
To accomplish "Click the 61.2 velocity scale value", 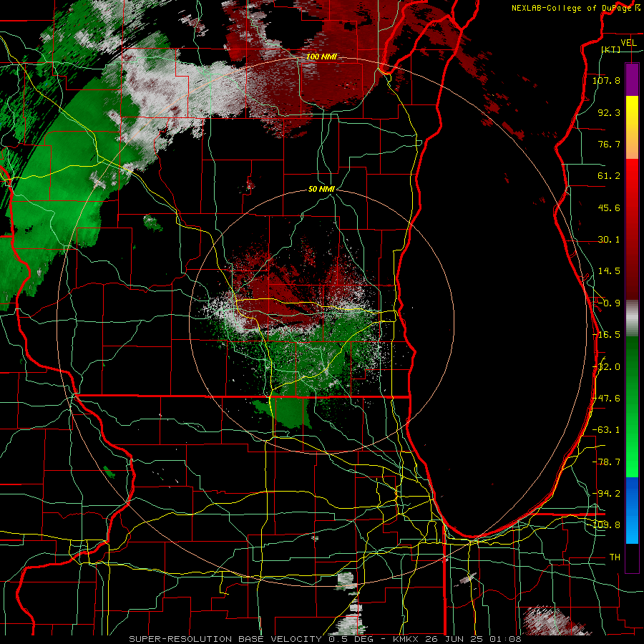I will [609, 176].
